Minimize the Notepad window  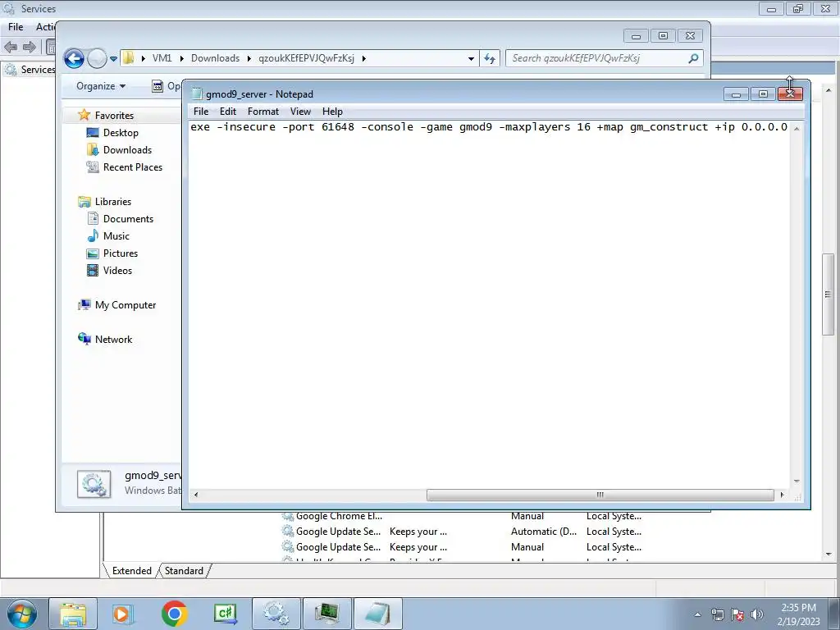[736, 94]
